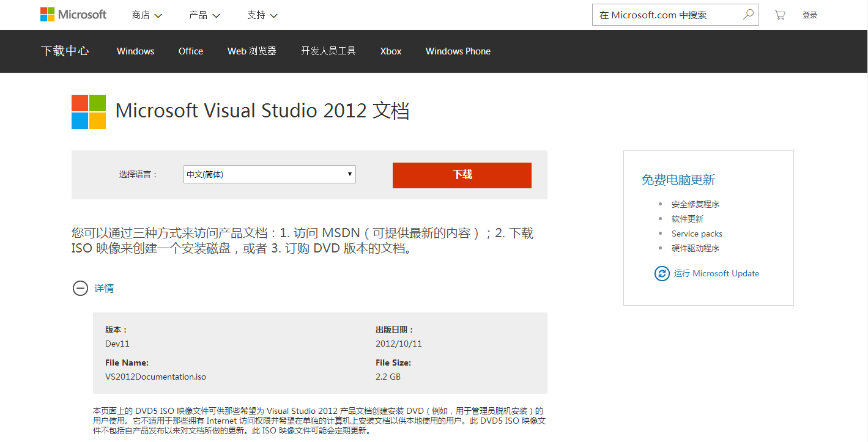Open the 产品 dropdown menu
868x442 pixels.
[204, 15]
